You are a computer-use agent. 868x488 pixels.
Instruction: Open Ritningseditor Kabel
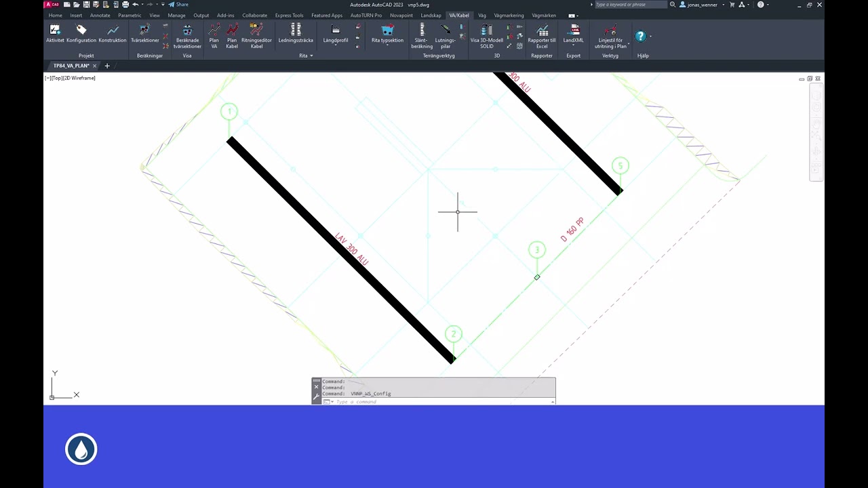point(256,36)
